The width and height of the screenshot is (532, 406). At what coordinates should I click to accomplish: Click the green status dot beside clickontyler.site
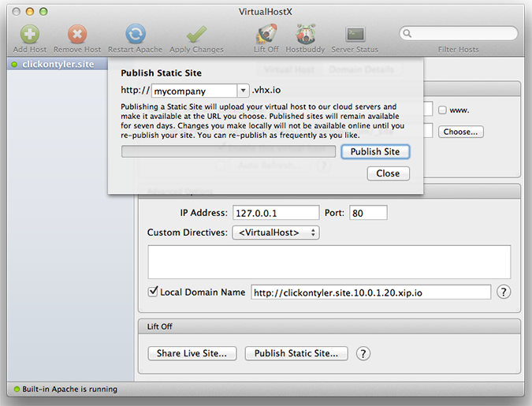(14, 64)
